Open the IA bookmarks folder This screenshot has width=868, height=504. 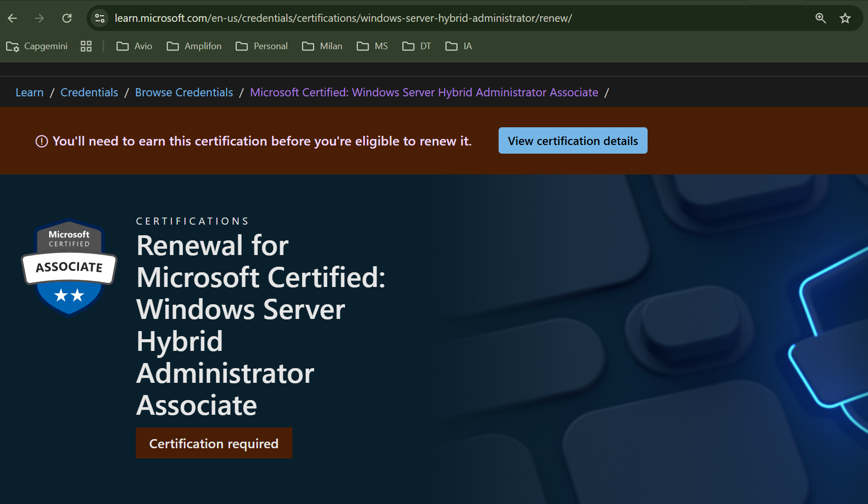tap(459, 46)
